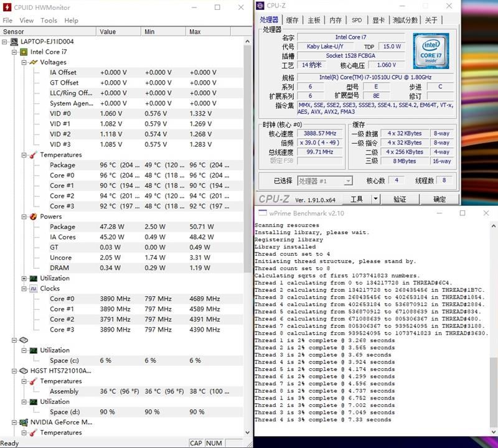498x448 pixels.
Task: Select the LAPTOP-EJ1ID004 computer icon
Action: pyautogui.click(x=14, y=42)
